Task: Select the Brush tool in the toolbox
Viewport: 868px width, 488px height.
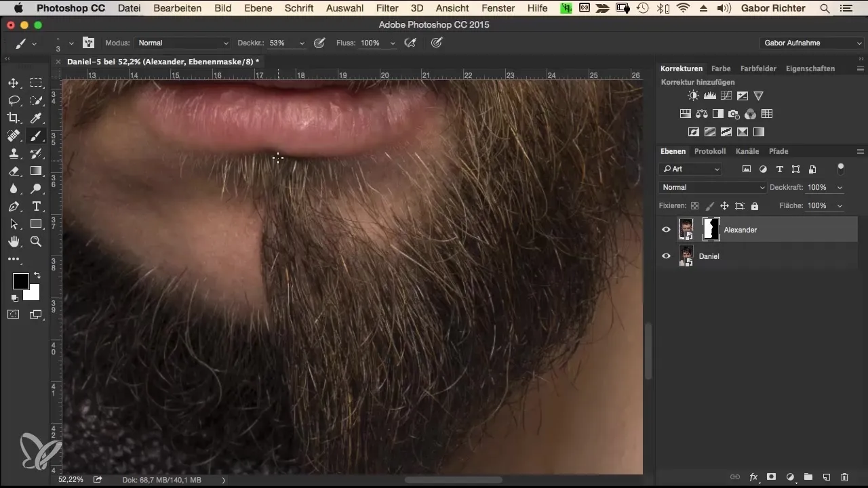Action: coord(36,136)
